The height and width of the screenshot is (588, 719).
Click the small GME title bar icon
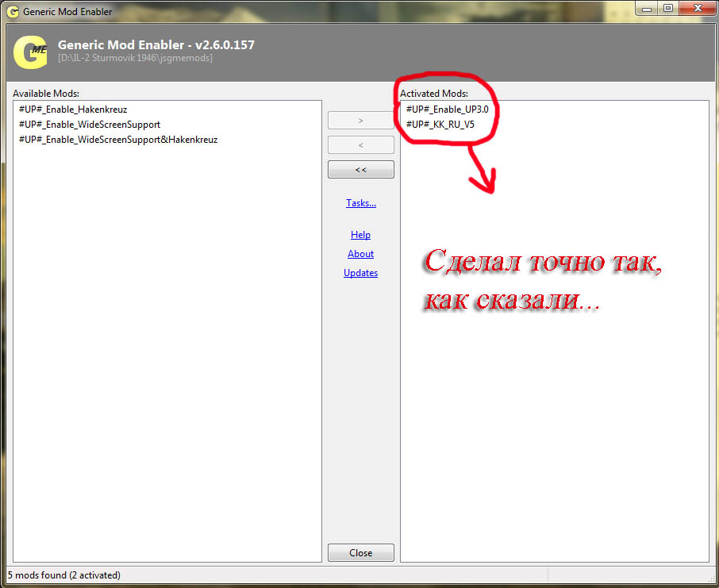pos(13,12)
